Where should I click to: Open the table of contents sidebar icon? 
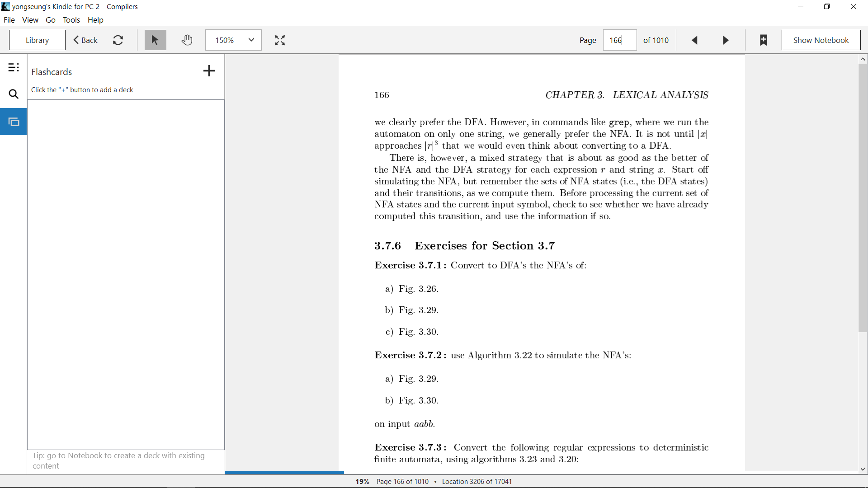tap(14, 68)
